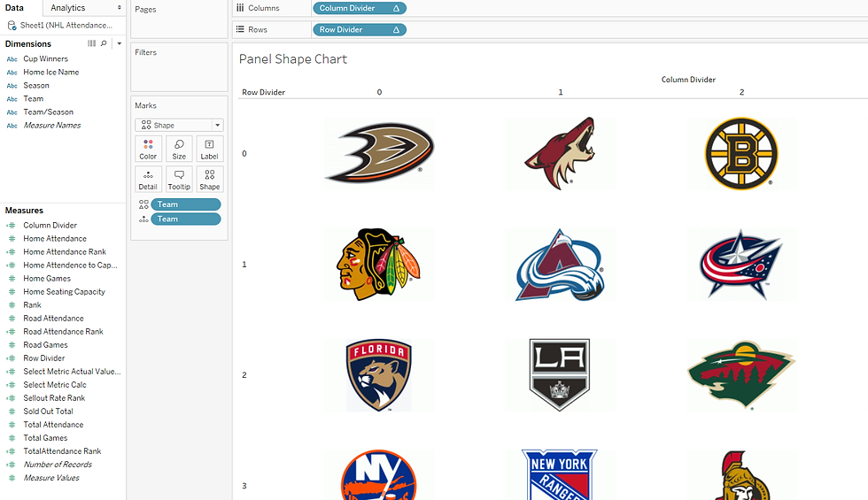Screen dimensions: 868x500
Task: Select the Total Games measure
Action: (45, 437)
